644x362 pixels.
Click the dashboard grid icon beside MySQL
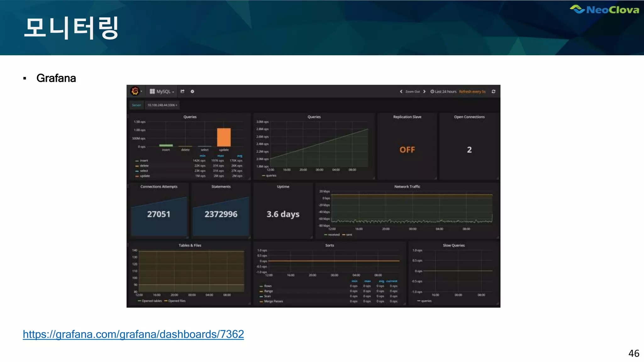tap(152, 91)
